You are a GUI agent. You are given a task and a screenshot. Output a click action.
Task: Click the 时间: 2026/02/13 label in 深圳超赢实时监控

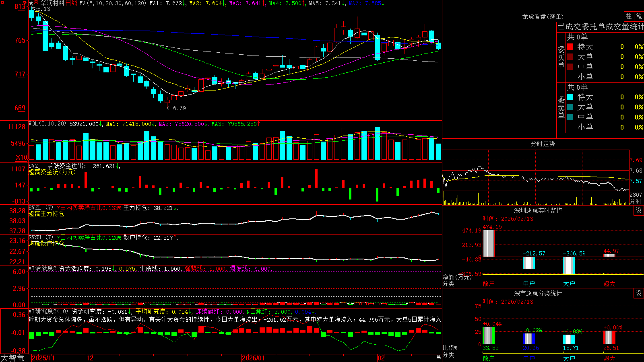coord(508,219)
